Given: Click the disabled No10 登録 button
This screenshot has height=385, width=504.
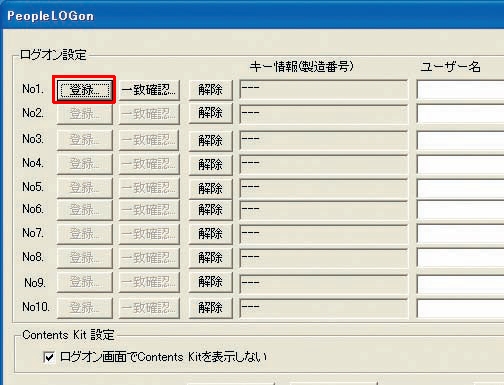Looking at the screenshot, I should point(84,308).
